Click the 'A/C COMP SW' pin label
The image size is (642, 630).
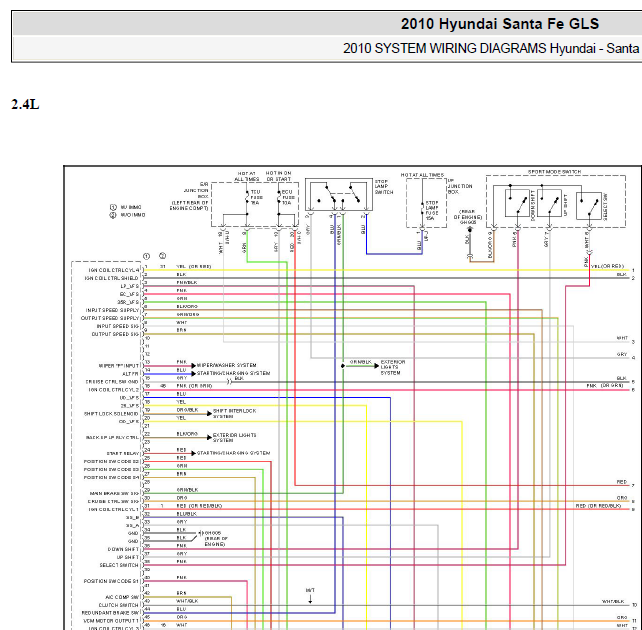tap(122, 597)
